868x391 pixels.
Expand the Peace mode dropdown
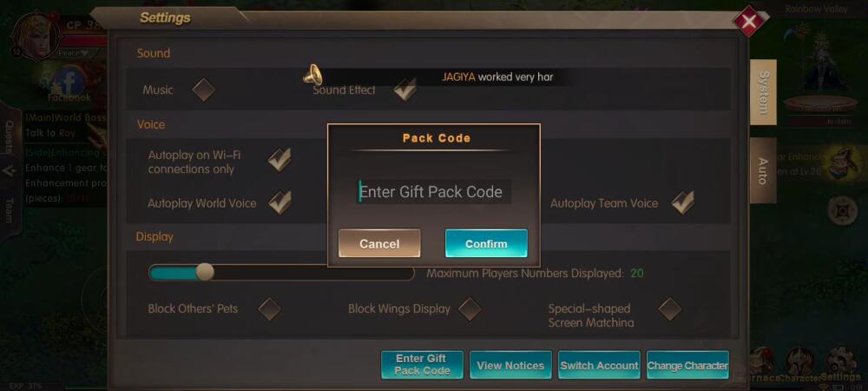pyautogui.click(x=74, y=53)
